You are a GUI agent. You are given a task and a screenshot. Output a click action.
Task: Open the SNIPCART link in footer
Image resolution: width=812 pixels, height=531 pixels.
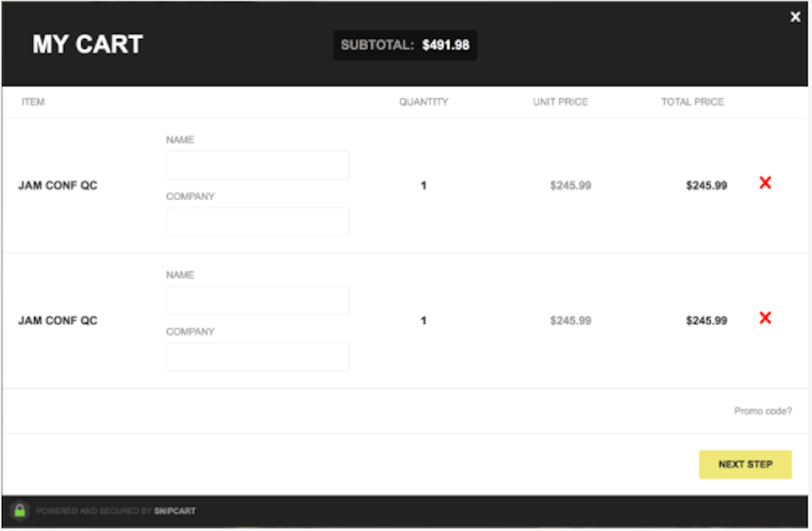[x=175, y=511]
